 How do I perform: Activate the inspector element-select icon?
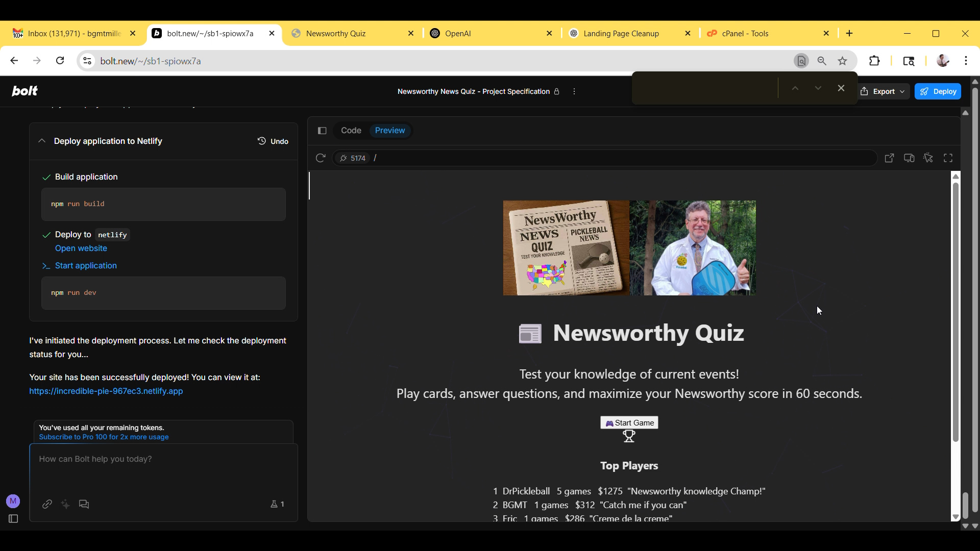tap(928, 158)
